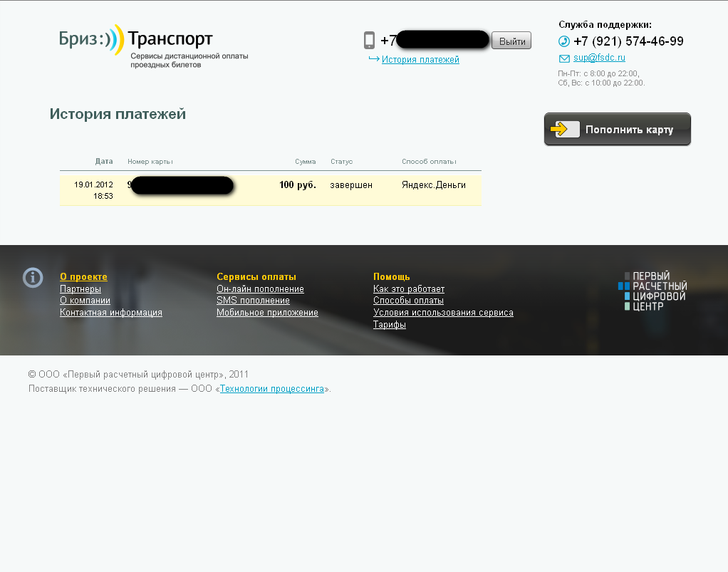Open О проекте footer link
Image resolution: width=728 pixels, height=572 pixels.
pos(83,277)
